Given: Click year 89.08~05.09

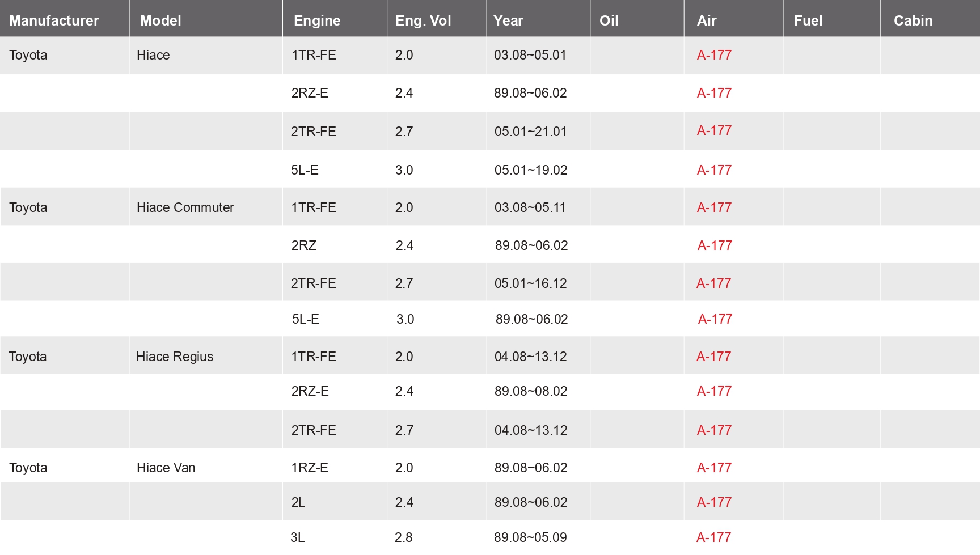Looking at the screenshot, I should click(530, 537).
